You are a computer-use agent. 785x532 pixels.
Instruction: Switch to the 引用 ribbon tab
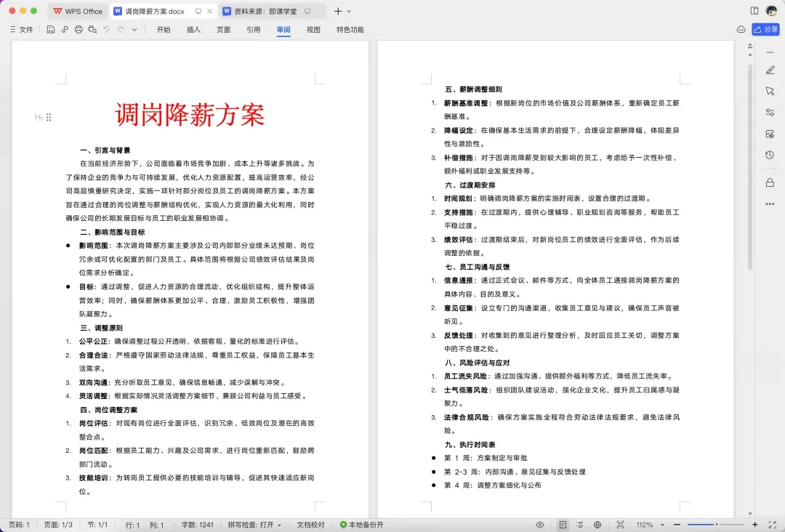tap(254, 30)
